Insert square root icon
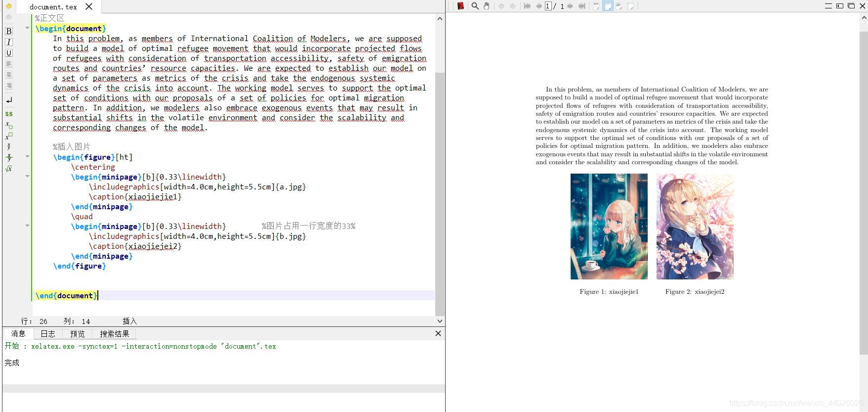Image resolution: width=868 pixels, height=412 pixels. tap(9, 169)
